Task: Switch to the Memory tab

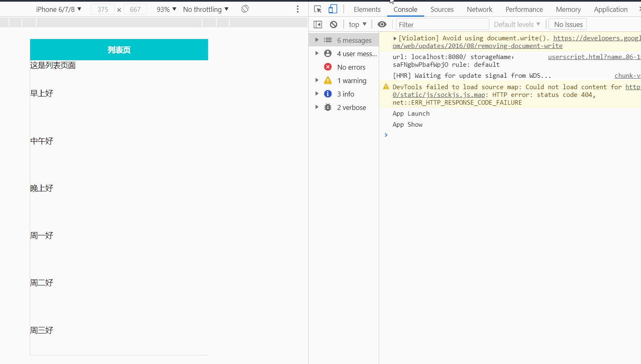Action: click(x=568, y=9)
